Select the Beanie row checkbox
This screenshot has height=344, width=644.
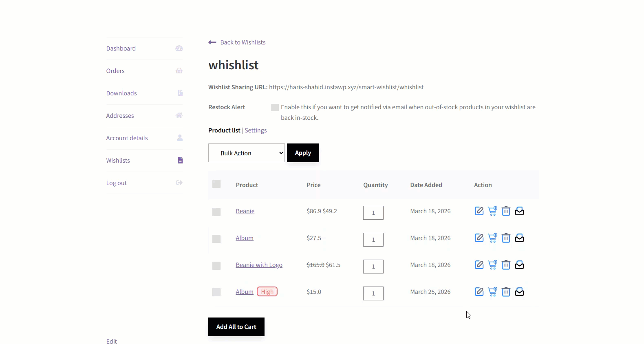tap(216, 212)
